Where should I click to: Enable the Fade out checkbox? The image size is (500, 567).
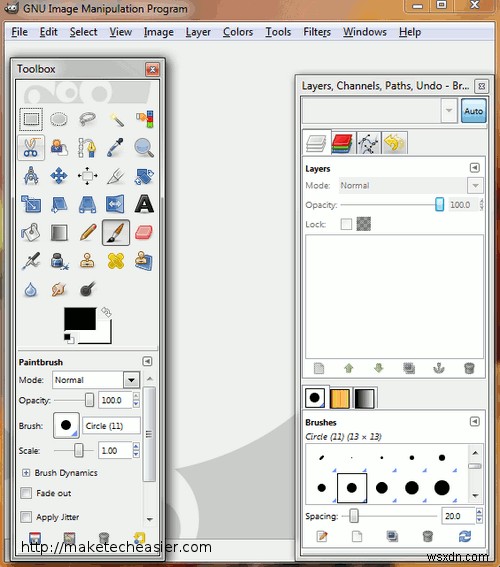click(x=26, y=493)
